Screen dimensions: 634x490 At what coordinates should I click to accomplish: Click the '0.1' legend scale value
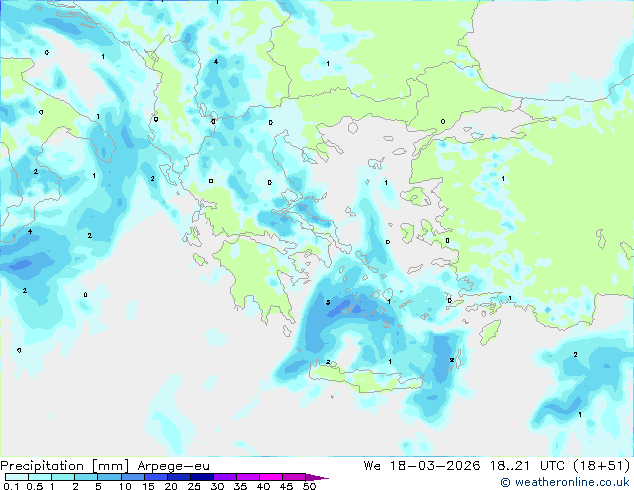12,486
